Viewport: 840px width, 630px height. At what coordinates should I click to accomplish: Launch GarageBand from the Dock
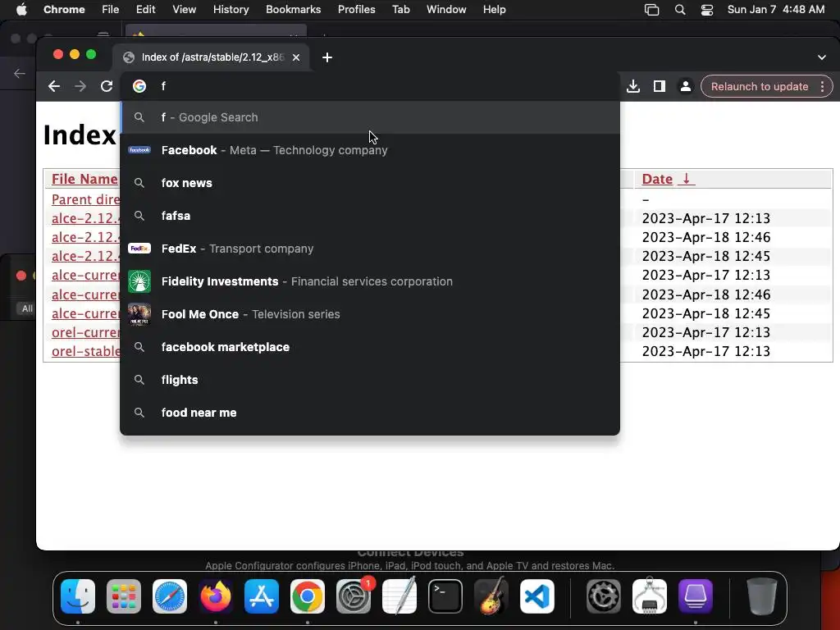coord(491,596)
